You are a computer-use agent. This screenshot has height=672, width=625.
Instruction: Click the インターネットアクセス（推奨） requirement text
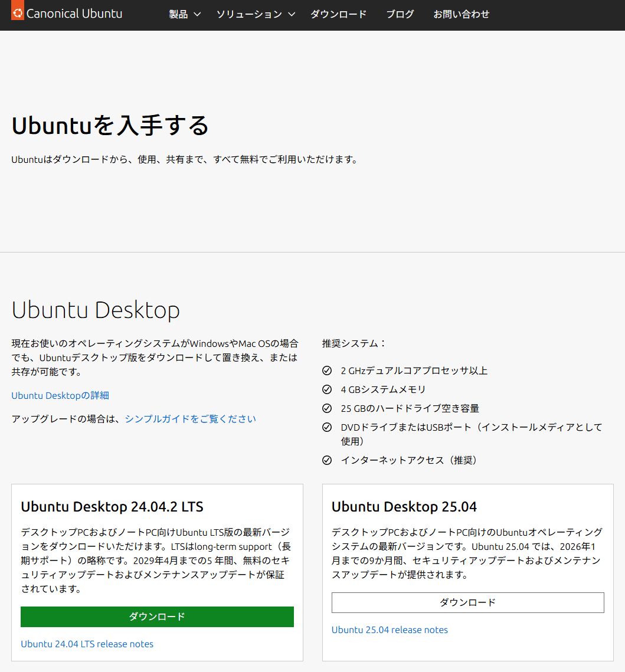pyautogui.click(x=411, y=460)
